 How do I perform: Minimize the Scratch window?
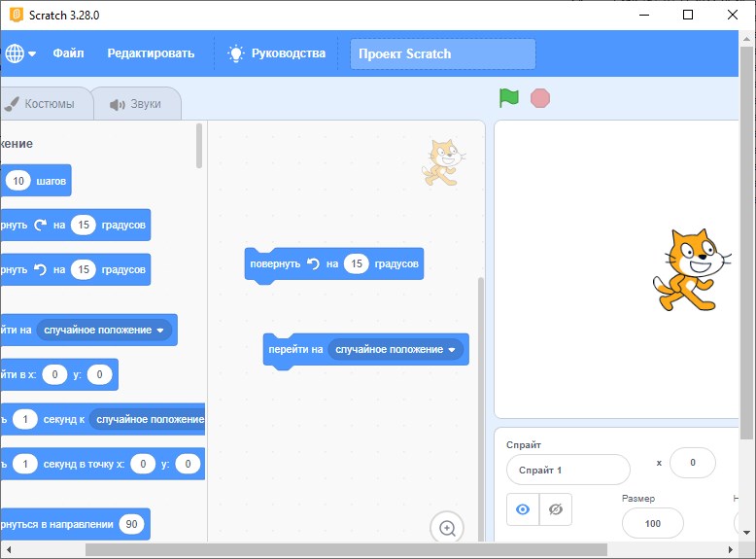[644, 15]
